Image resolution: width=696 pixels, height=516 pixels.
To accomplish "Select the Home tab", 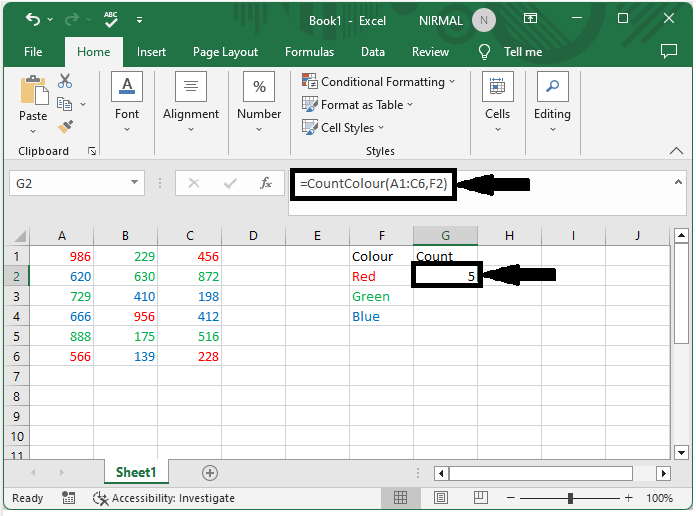I will (x=94, y=52).
